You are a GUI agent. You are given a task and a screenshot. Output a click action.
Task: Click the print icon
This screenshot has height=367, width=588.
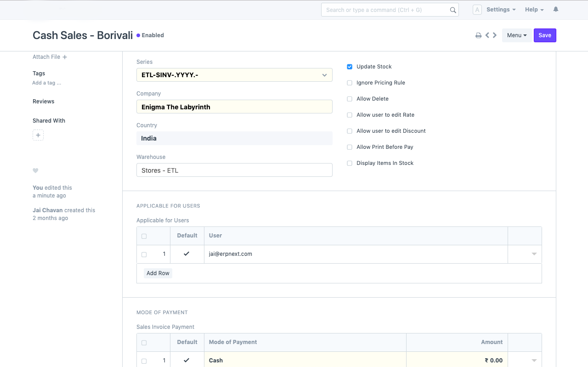click(478, 35)
